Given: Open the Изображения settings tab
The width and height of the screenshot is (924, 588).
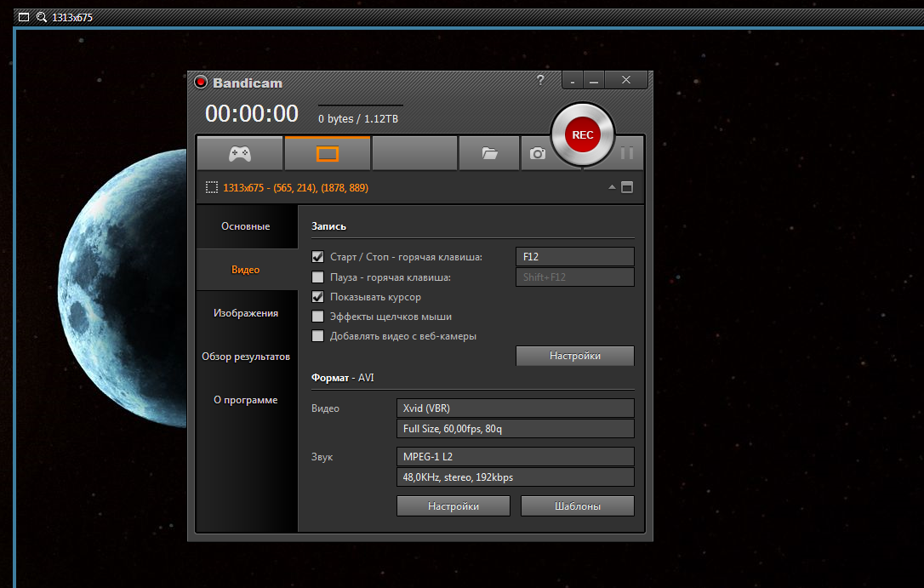Looking at the screenshot, I should [246, 313].
